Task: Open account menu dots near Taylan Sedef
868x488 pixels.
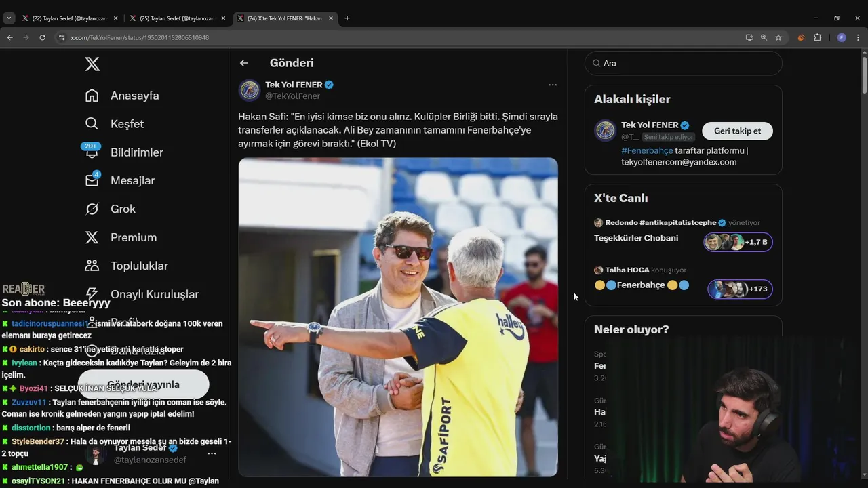Action: (212, 453)
